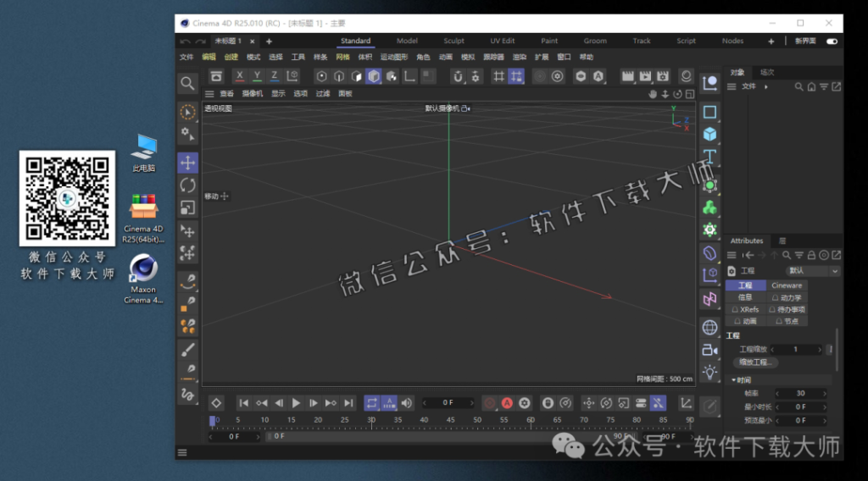The width and height of the screenshot is (868, 481).
Task: Click the coordinate system icon beside Z
Action: pyautogui.click(x=292, y=76)
